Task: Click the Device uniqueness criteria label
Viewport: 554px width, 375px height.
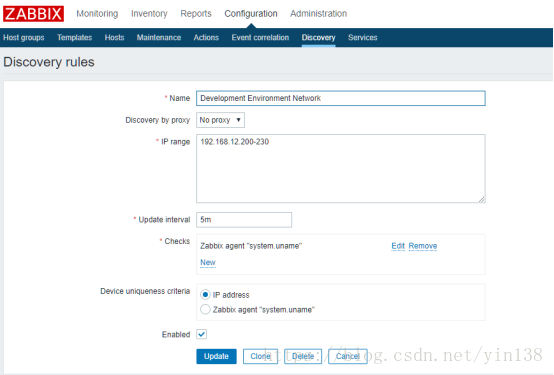Action: coord(145,291)
